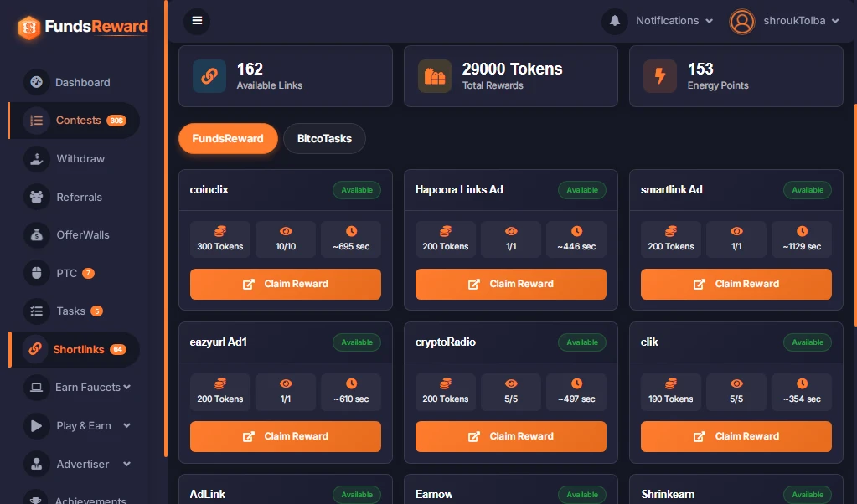Click cryptoRadio coin stack icon
This screenshot has width=857, height=504.
point(446,383)
